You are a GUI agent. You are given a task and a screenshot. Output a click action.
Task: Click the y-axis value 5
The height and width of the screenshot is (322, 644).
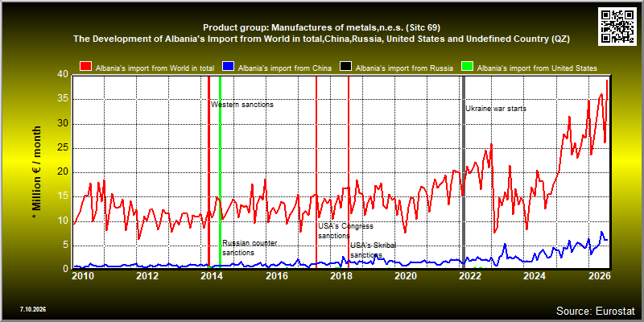[x=66, y=246]
